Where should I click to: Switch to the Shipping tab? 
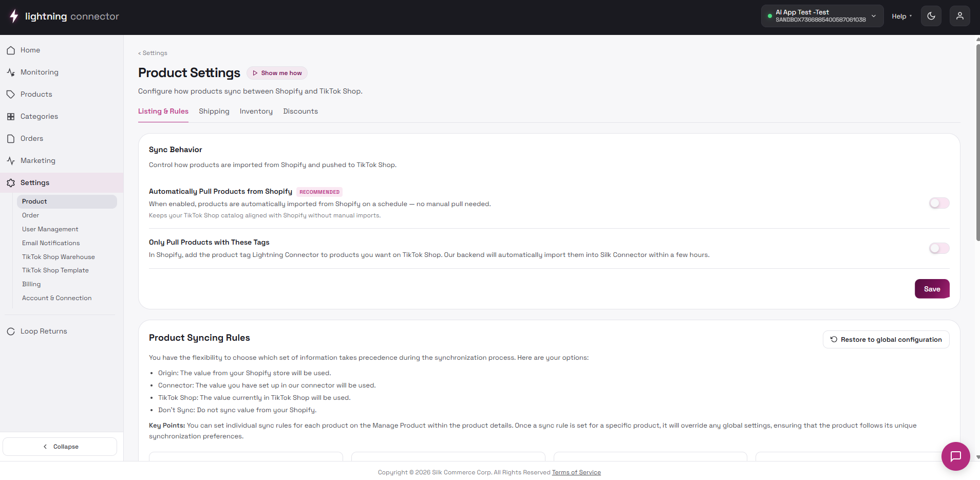tap(214, 112)
